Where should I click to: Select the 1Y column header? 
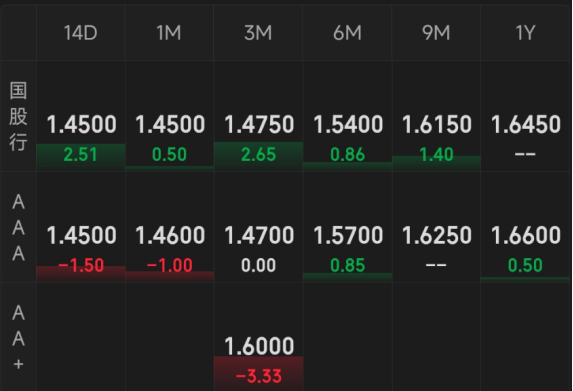[x=525, y=33]
